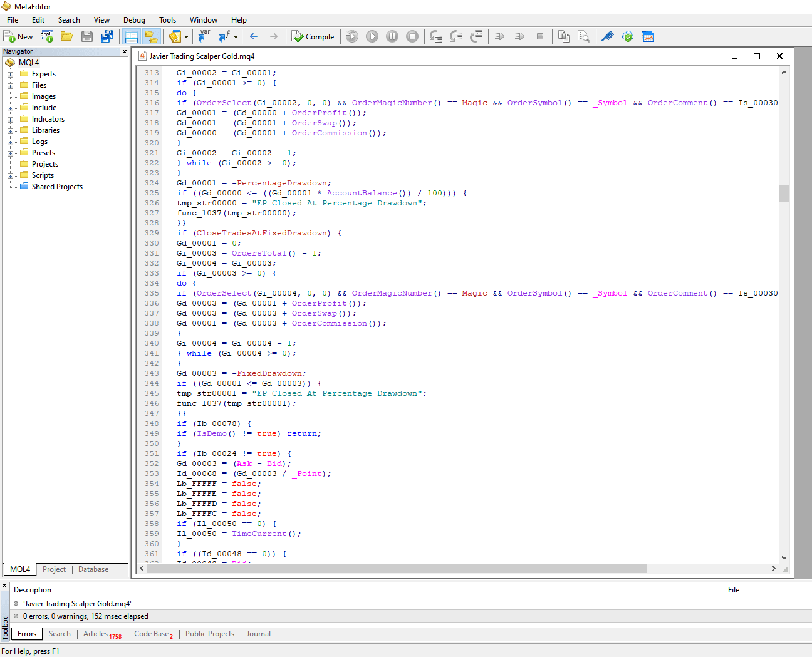Open the View menu
The width and height of the screenshot is (812, 657).
(101, 20)
